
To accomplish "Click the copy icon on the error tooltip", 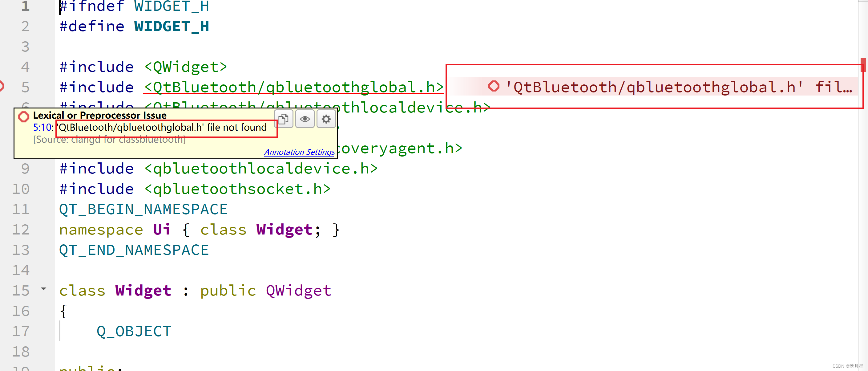I will (x=284, y=119).
